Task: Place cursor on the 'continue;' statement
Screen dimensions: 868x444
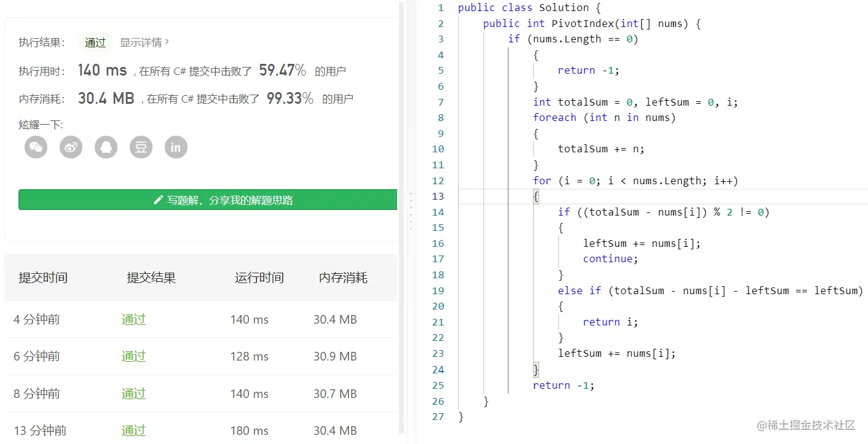Action: 610,259
